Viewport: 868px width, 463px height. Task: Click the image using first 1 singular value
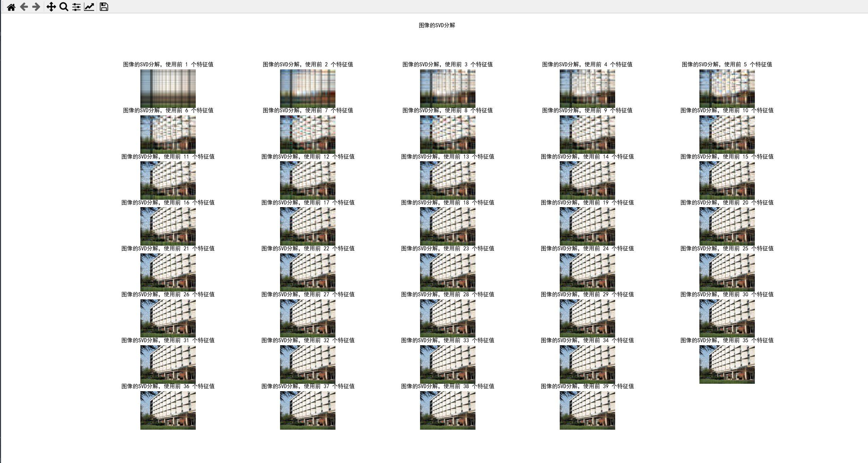168,88
